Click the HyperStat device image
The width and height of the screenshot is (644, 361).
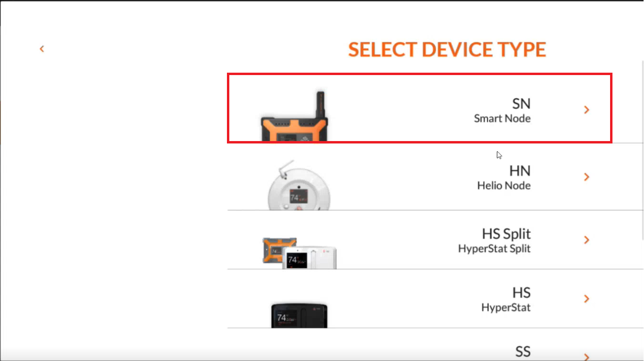click(x=299, y=314)
